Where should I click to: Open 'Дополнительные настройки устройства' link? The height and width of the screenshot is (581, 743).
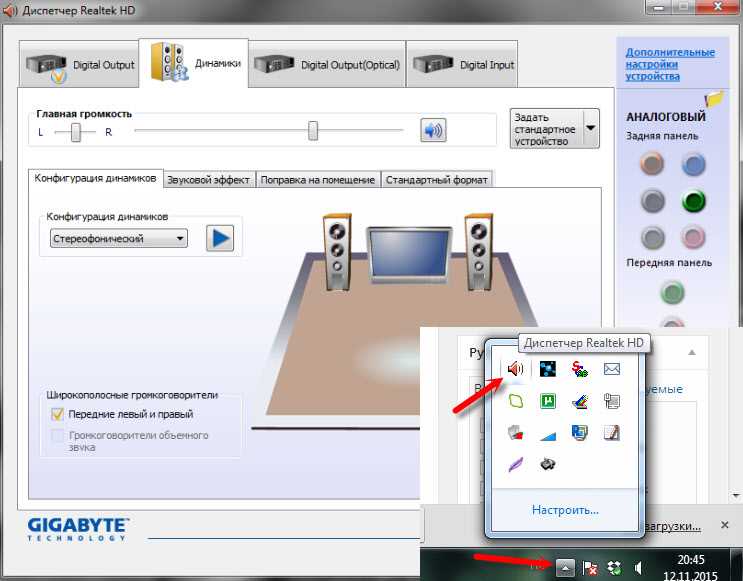pyautogui.click(x=669, y=64)
